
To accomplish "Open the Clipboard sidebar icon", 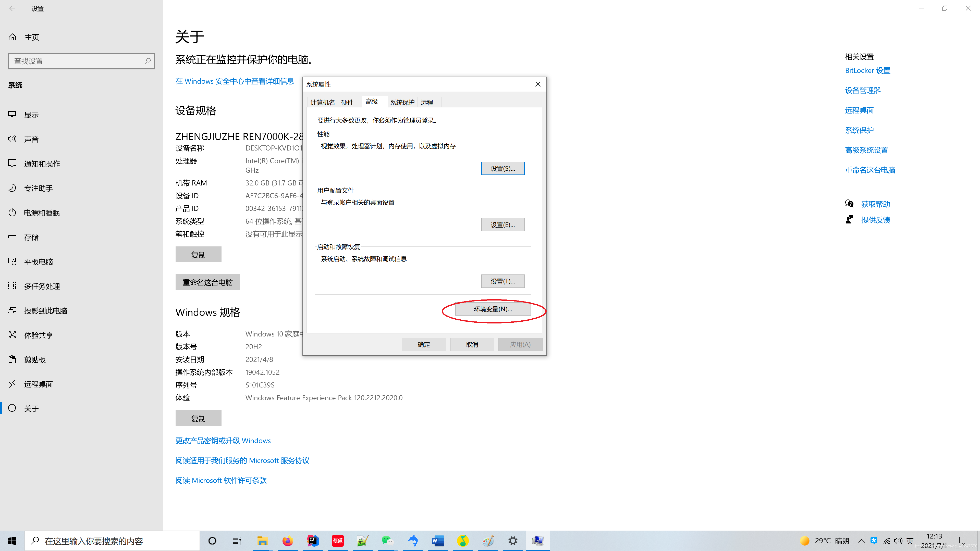I will 12,359.
